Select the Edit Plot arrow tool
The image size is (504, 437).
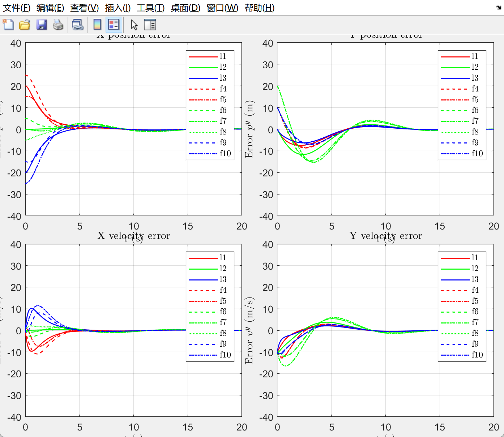[x=134, y=25]
